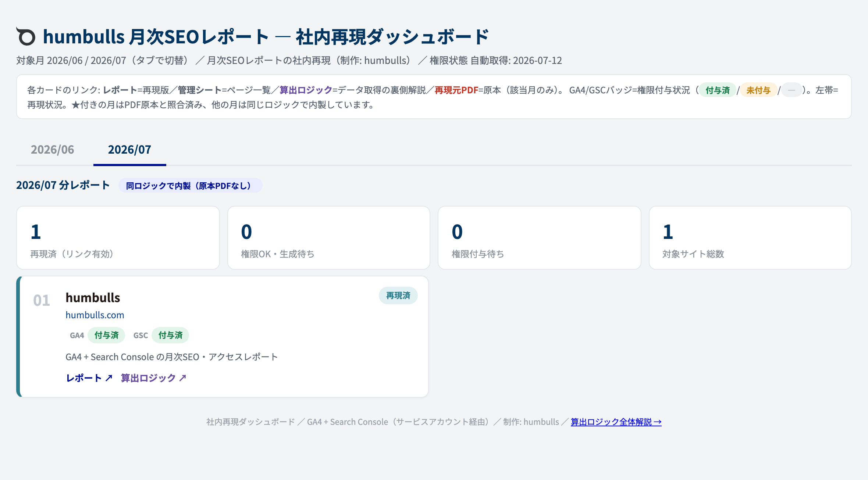Click the humbulls logo icon

[26, 36]
